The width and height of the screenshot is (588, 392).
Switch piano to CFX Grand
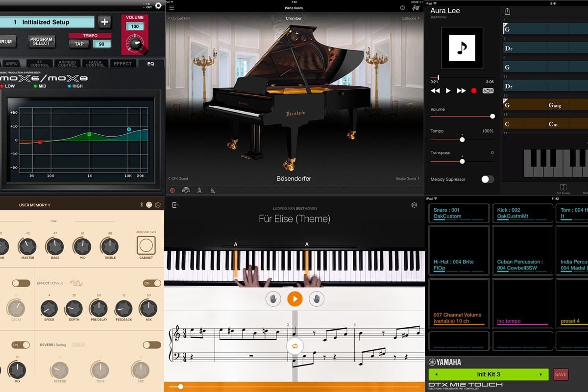point(178,179)
